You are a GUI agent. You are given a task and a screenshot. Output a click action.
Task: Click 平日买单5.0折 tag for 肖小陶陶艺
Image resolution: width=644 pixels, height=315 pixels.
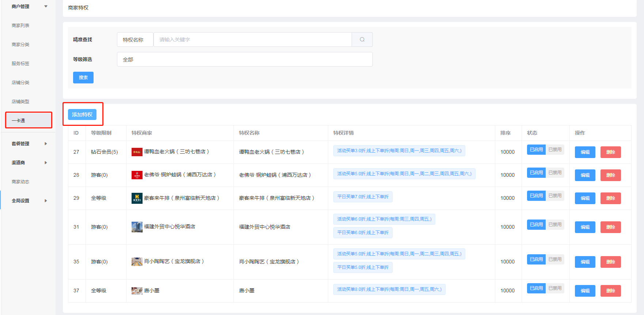(x=363, y=267)
